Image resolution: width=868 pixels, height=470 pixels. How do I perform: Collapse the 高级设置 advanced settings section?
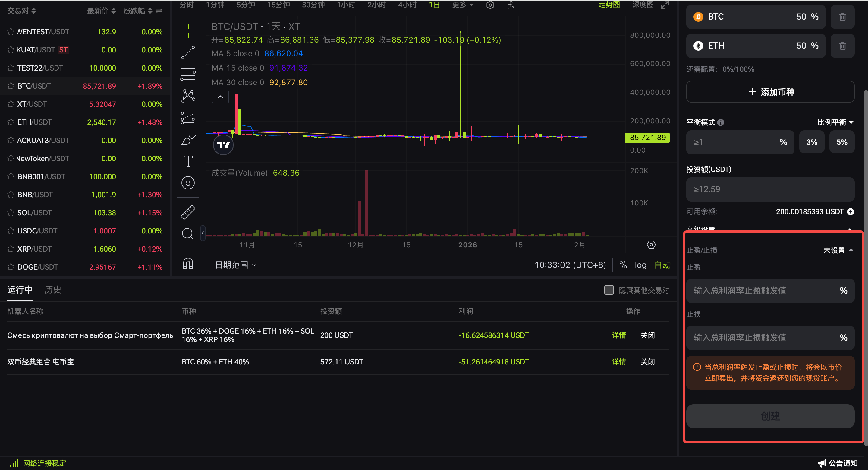[x=850, y=229]
